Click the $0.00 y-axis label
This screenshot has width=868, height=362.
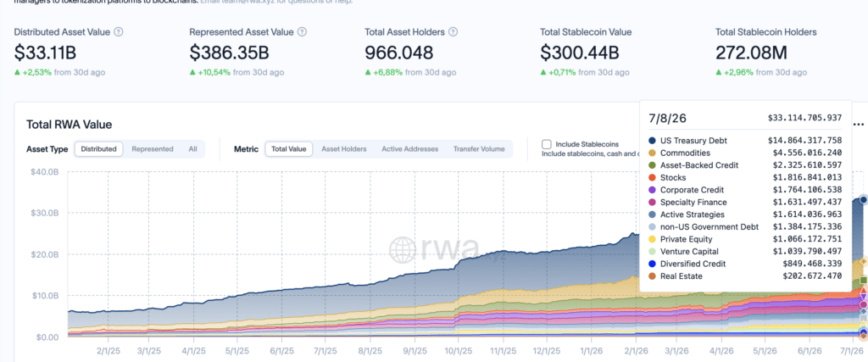click(x=47, y=337)
